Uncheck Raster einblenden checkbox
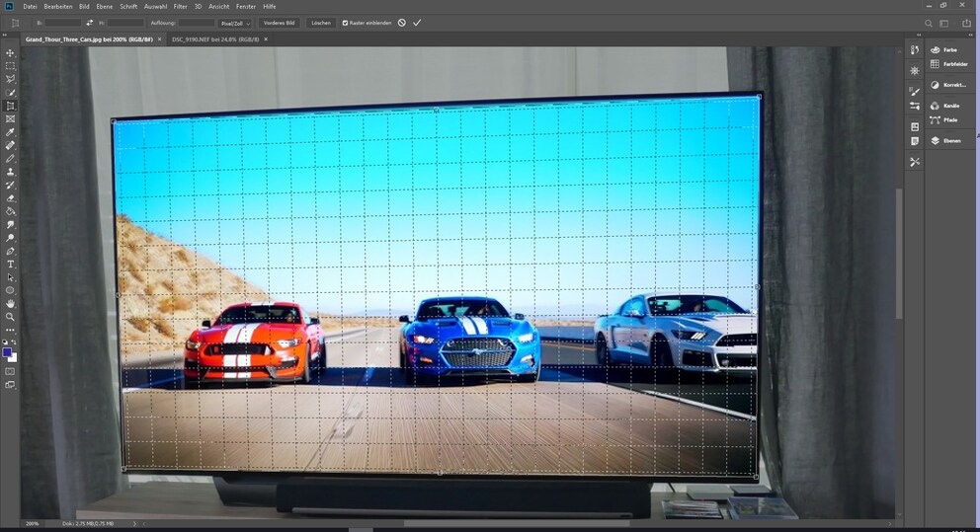This screenshot has height=532, width=980. click(345, 23)
